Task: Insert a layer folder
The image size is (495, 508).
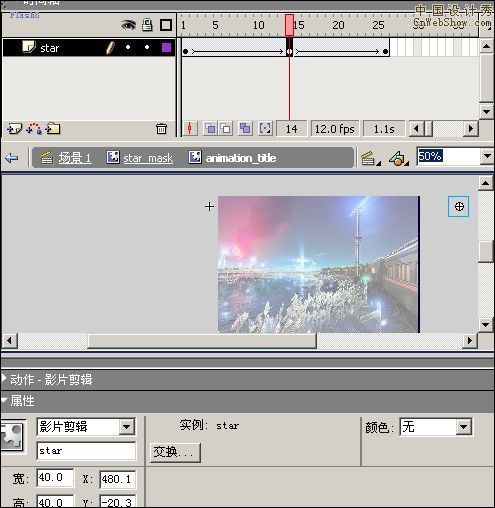Action: tap(53, 128)
